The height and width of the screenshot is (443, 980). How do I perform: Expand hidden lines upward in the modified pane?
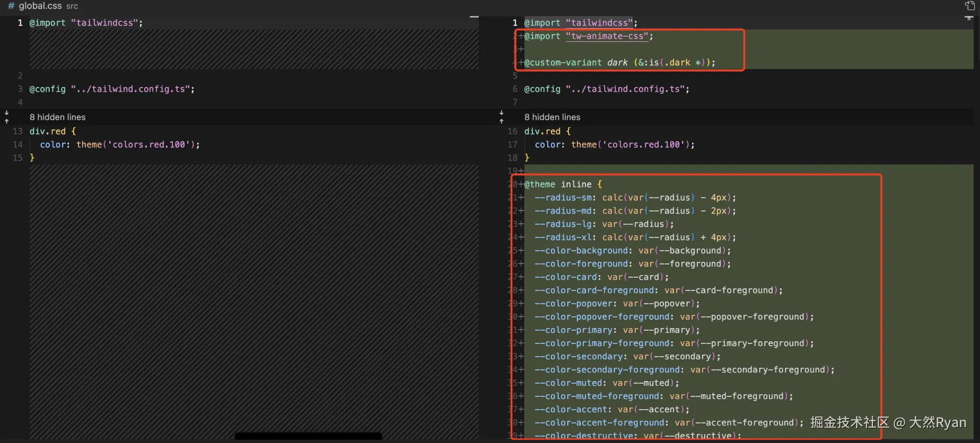click(501, 121)
